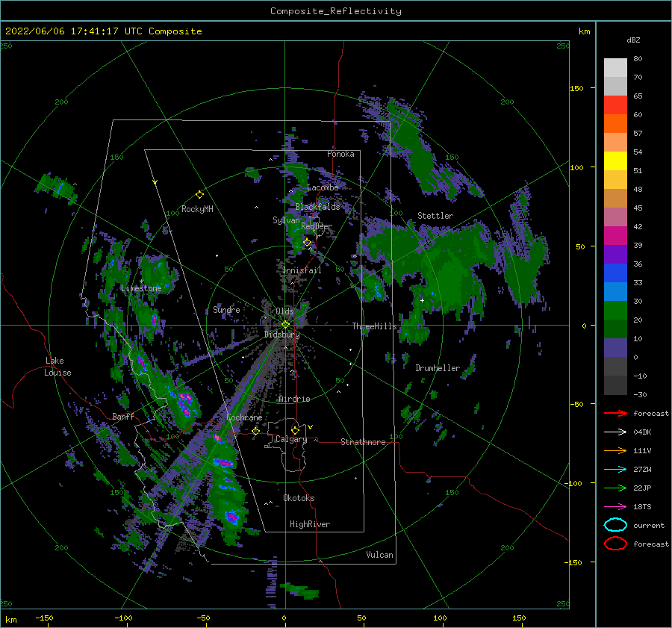Click the dBZ legend heading
672x628 pixels.
[x=633, y=40]
